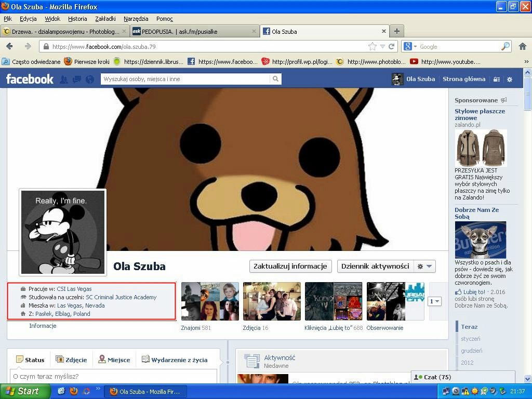Switch to the PEDOPUSIA ask.fm tab
Screen dimensions: 532x399
(194, 31)
